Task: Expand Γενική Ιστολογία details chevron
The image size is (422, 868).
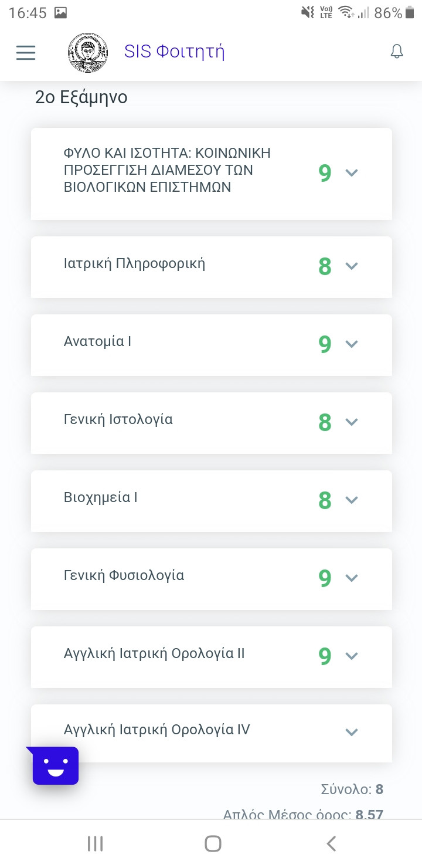Action: [x=352, y=422]
